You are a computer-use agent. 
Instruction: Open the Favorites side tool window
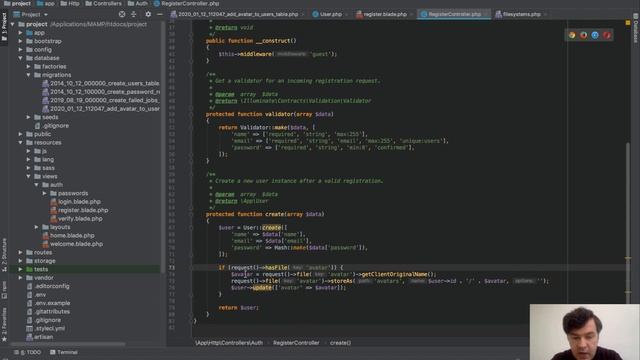pyautogui.click(x=4, y=324)
